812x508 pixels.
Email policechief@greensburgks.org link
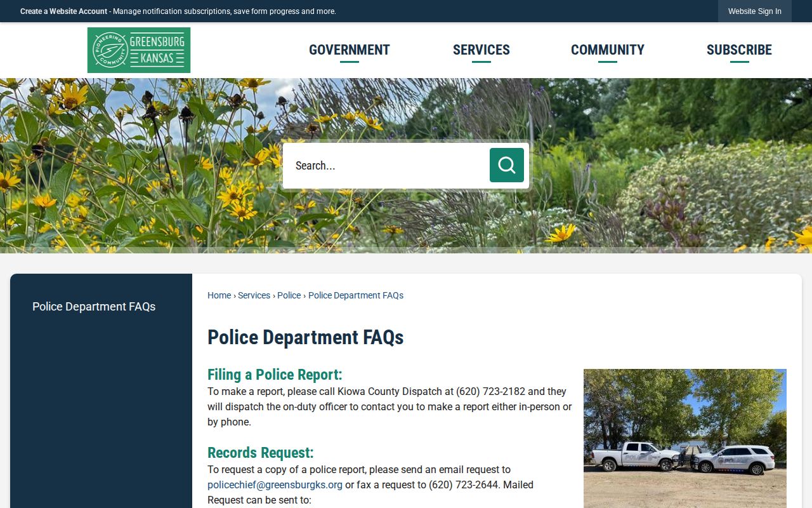pyautogui.click(x=275, y=485)
